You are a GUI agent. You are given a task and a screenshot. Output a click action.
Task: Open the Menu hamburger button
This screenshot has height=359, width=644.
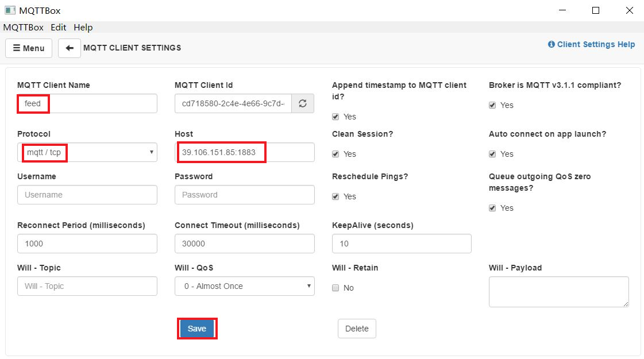pos(29,48)
